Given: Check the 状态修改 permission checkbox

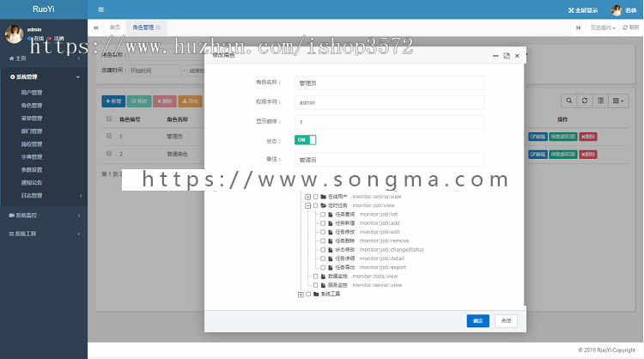Looking at the screenshot, I should pos(323,250).
